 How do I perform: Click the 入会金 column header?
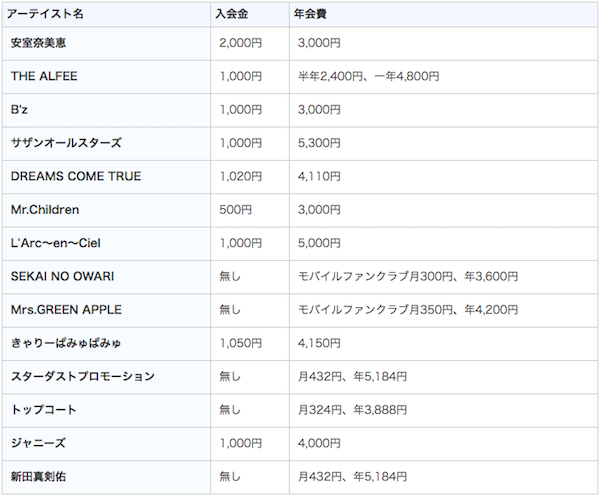point(232,14)
